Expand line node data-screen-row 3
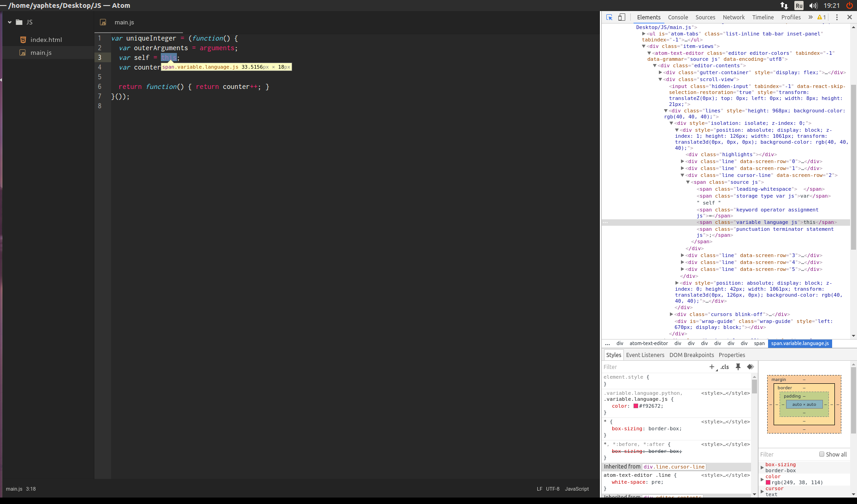The image size is (857, 504). (682, 255)
